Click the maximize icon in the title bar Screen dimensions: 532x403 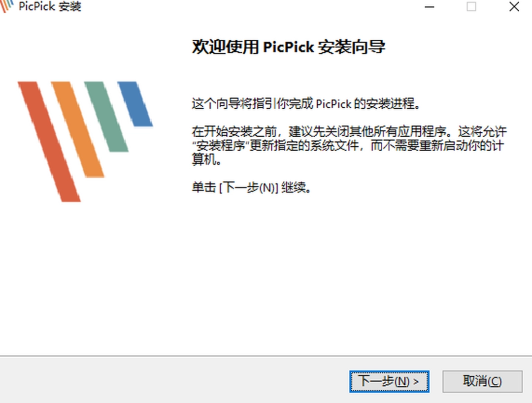[471, 7]
